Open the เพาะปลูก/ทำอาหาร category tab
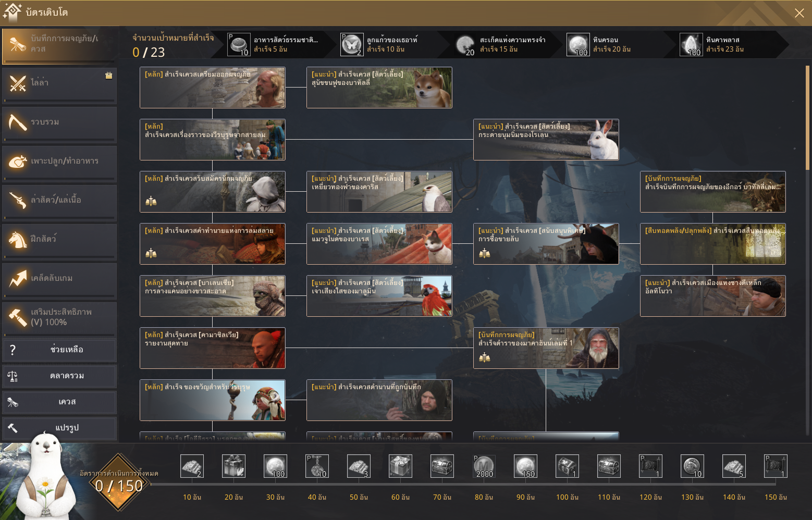Screen dimensions: 812x520 (59, 163)
